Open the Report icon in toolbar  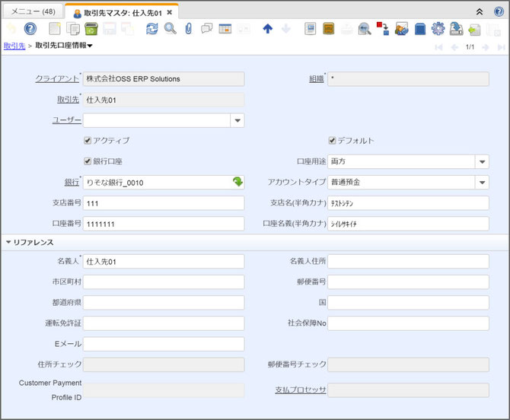[x=311, y=29]
